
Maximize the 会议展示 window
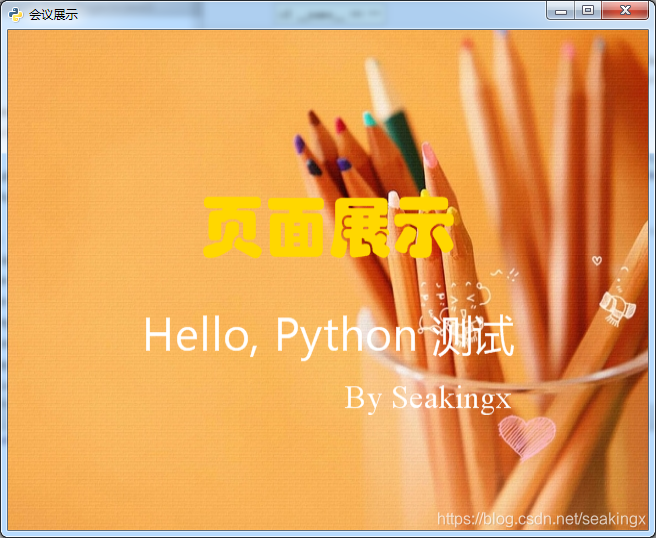point(588,10)
